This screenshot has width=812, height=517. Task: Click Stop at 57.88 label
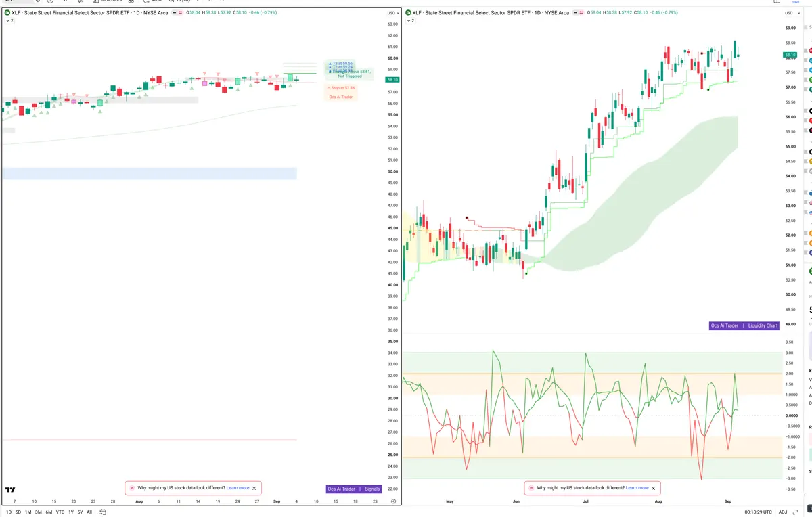pos(341,88)
